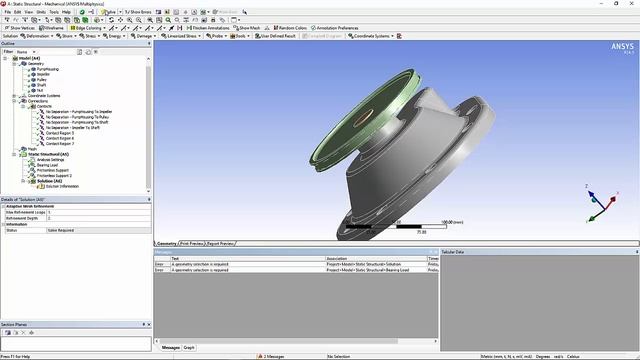Open the Units menu
This screenshot has height=360, width=640.
coord(41,12)
